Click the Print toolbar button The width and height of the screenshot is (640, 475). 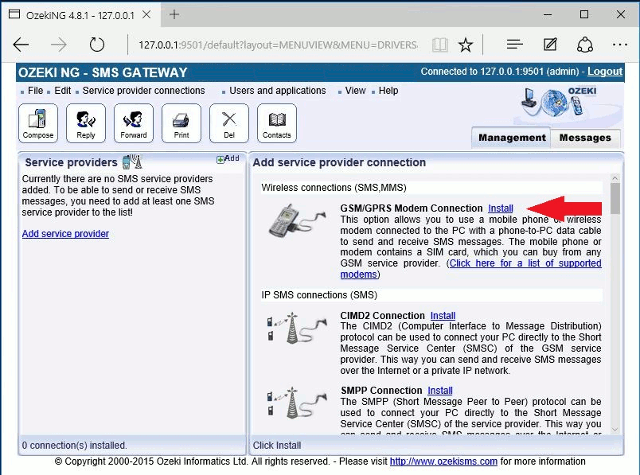181,123
